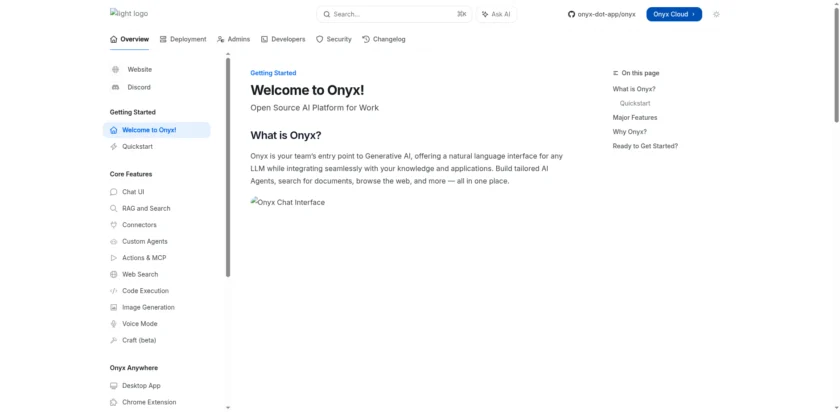This screenshot has width=840, height=412.
Task: Open the Code Execution page
Action: (x=156, y=291)
